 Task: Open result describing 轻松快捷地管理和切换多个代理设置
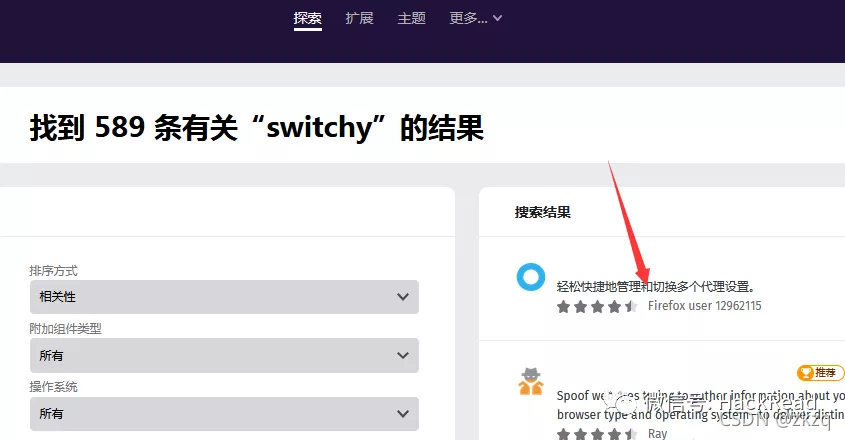[655, 286]
